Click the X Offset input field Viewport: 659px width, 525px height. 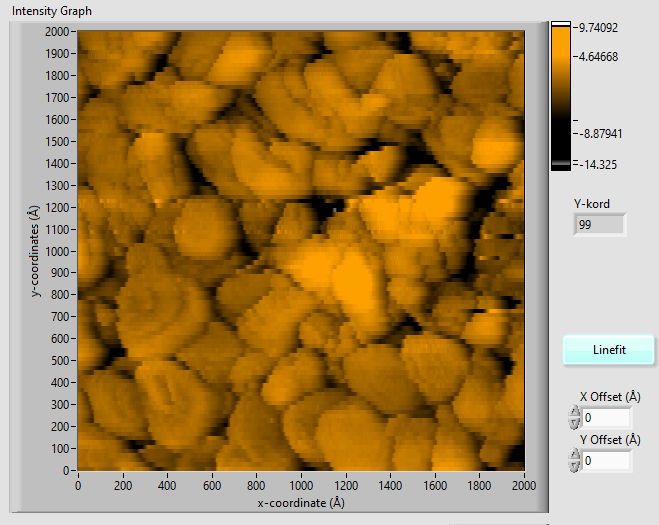point(606,417)
